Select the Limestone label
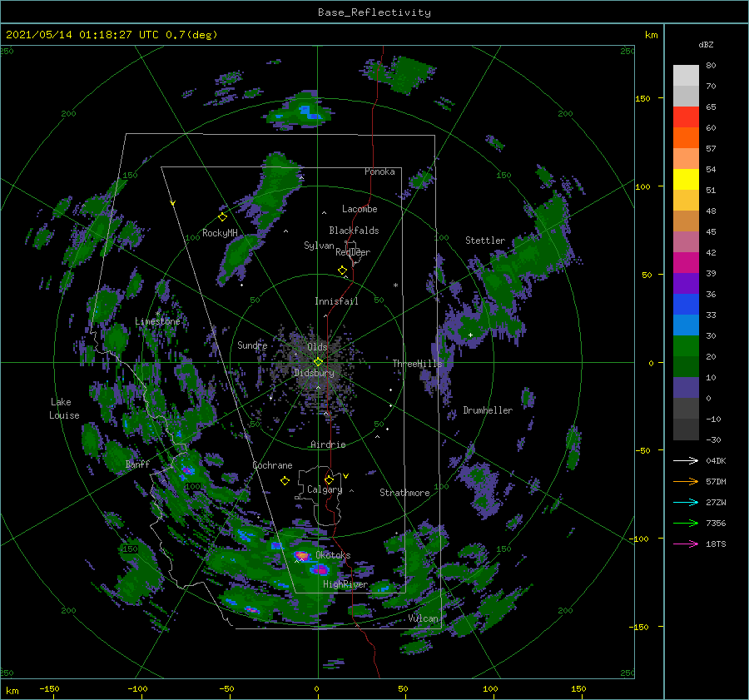749x700 pixels. pyautogui.click(x=157, y=321)
